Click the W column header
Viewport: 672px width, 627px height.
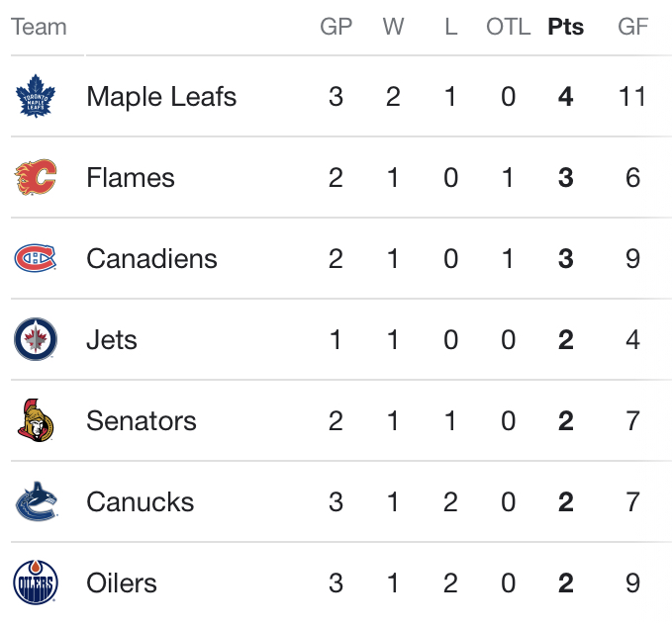[393, 27]
